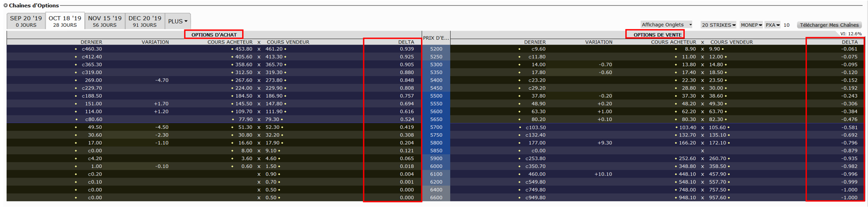Click the PRIX D'E... strike column header
This screenshot has height=211, width=868.
[x=436, y=38]
